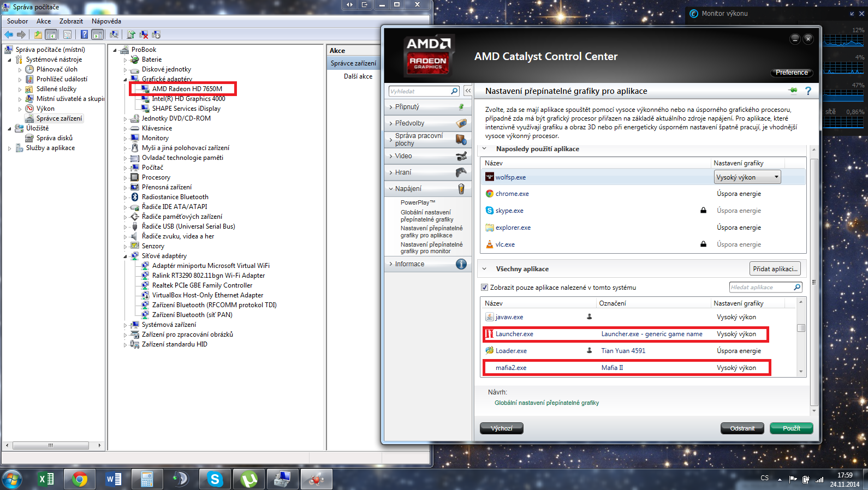Click the properties toolbar icon in Správa počítače

pyautogui.click(x=67, y=34)
